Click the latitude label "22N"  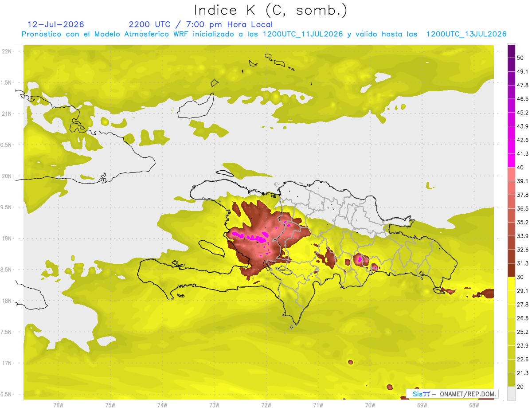click(7, 51)
